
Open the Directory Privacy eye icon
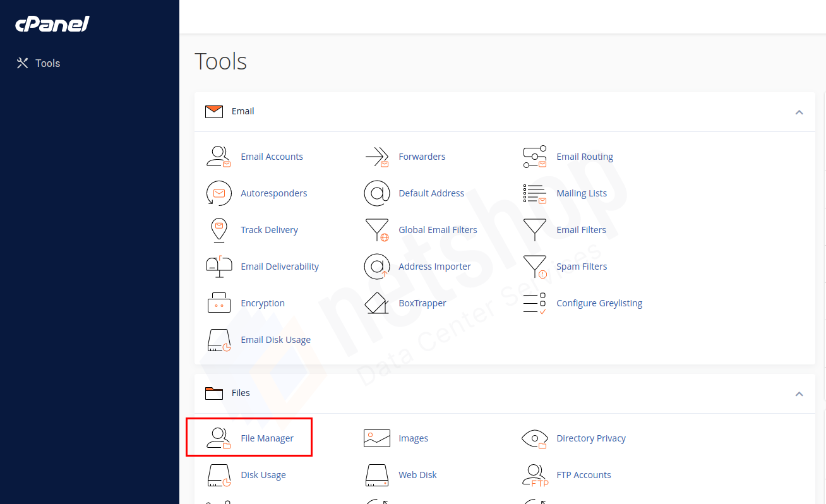tap(535, 438)
